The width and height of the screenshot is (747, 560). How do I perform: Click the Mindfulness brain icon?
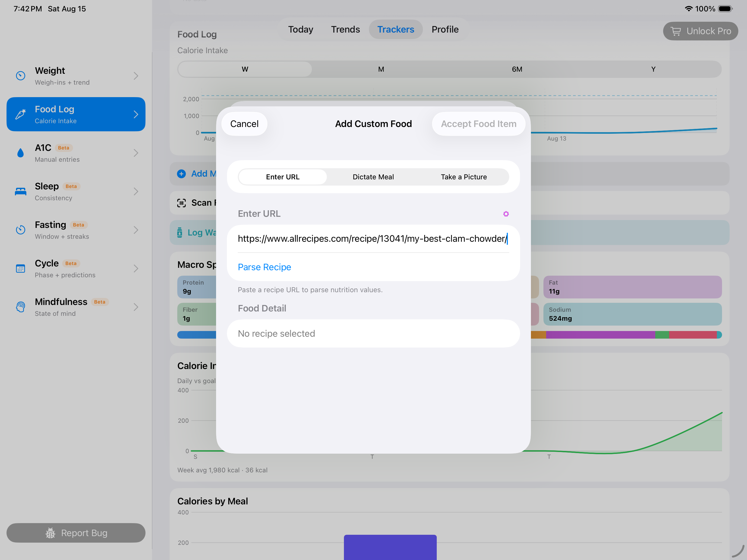point(21,307)
